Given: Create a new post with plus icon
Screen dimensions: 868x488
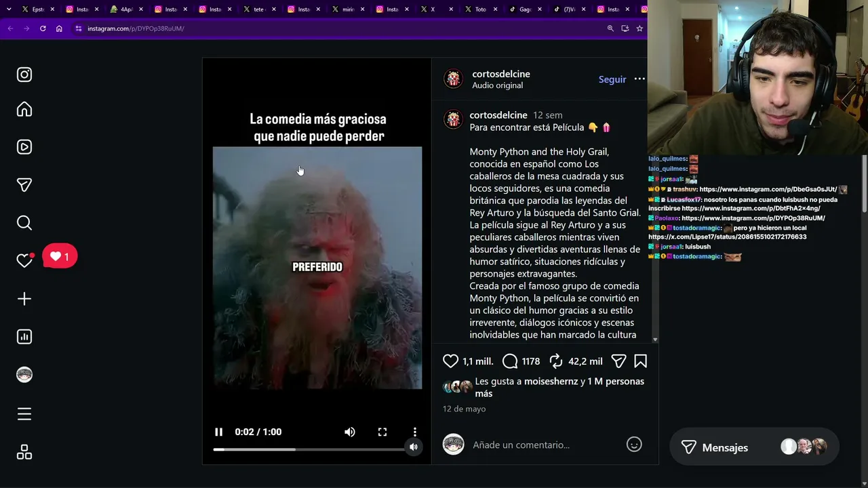Looking at the screenshot, I should click(24, 299).
